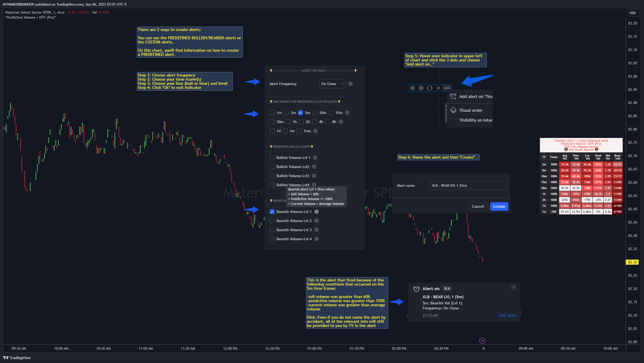Viewport: 644px width, 363px height.
Task: Enable the 3m time frame checkbox
Action: [286, 113]
